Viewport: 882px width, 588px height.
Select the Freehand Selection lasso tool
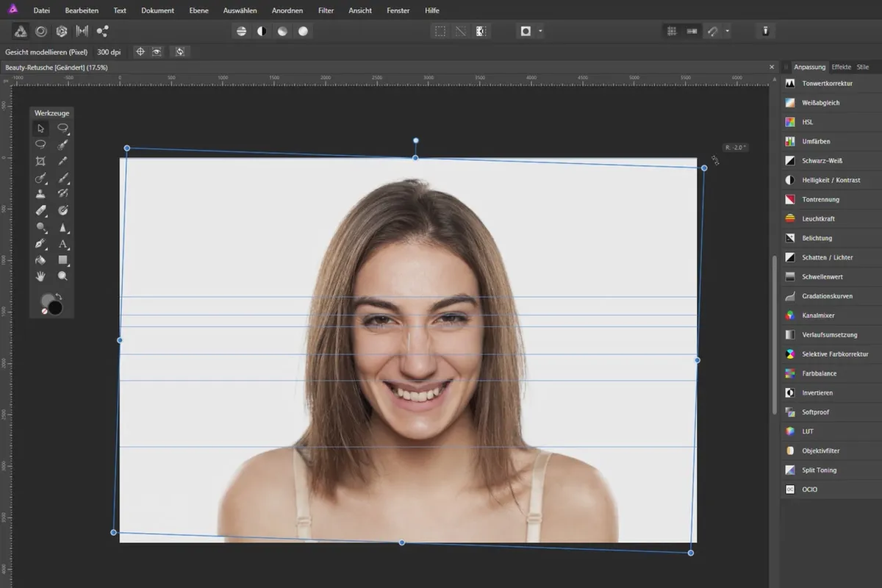[63, 128]
